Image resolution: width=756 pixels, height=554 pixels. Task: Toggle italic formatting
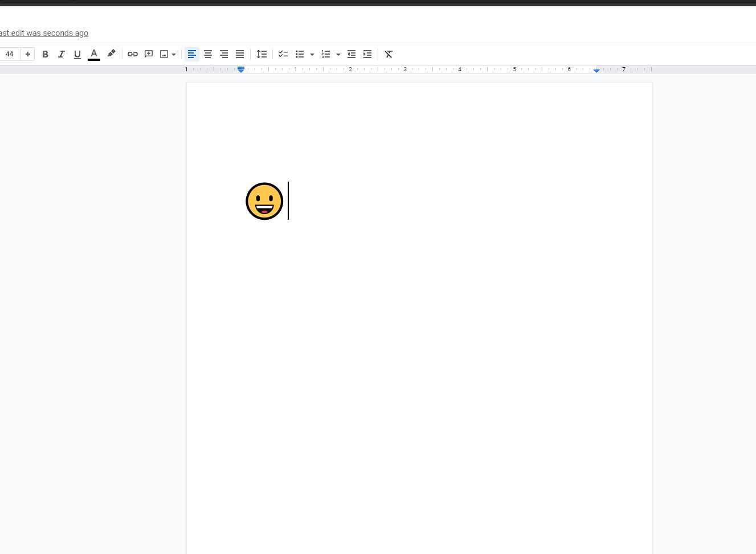[x=62, y=54]
